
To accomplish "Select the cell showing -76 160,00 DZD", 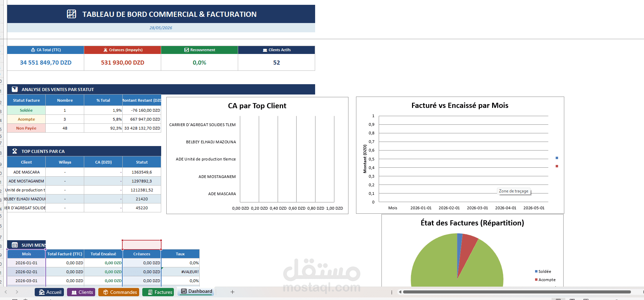I will pyautogui.click(x=142, y=110).
